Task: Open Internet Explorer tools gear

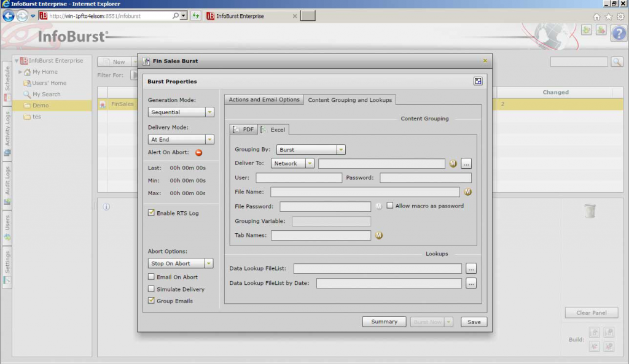Action: pyautogui.click(x=620, y=17)
